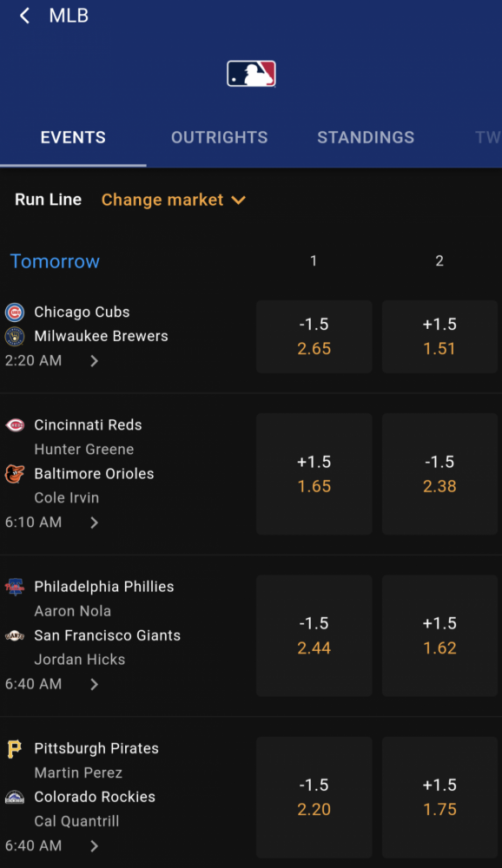Open the Change market dropdown
The height and width of the screenshot is (868, 502).
(x=174, y=200)
